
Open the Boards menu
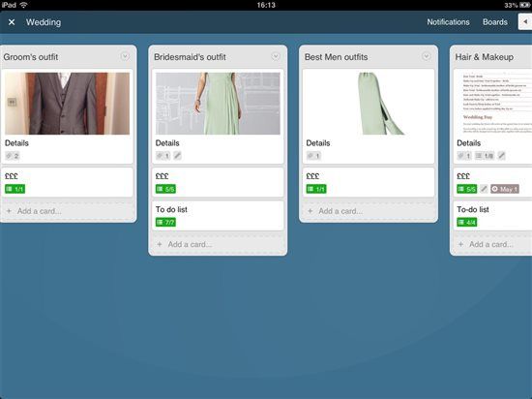pyautogui.click(x=495, y=22)
